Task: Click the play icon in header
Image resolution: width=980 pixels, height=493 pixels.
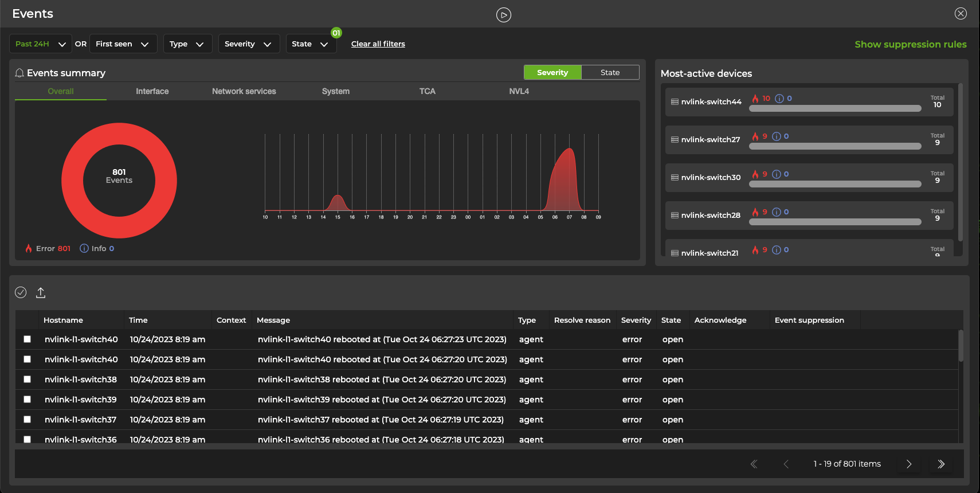Action: [x=503, y=15]
